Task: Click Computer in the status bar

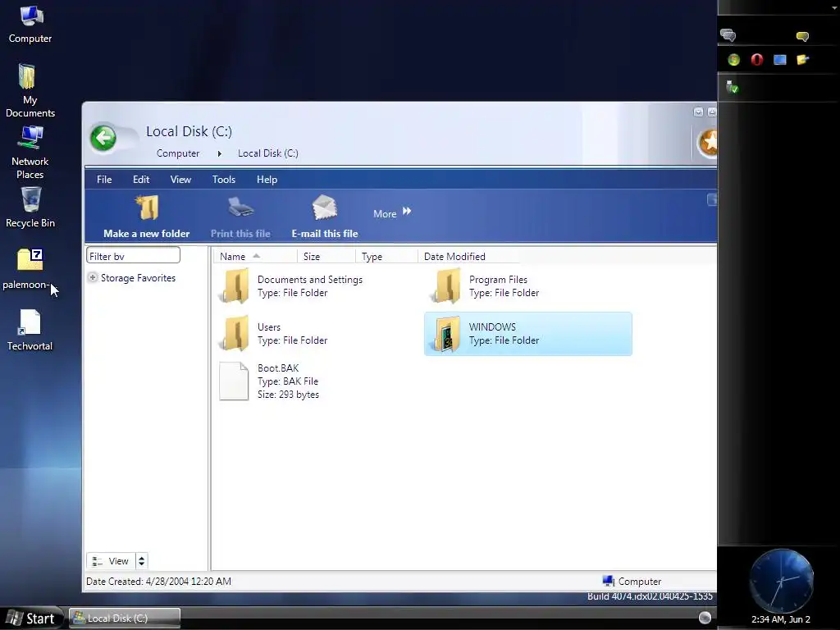Action: [632, 582]
